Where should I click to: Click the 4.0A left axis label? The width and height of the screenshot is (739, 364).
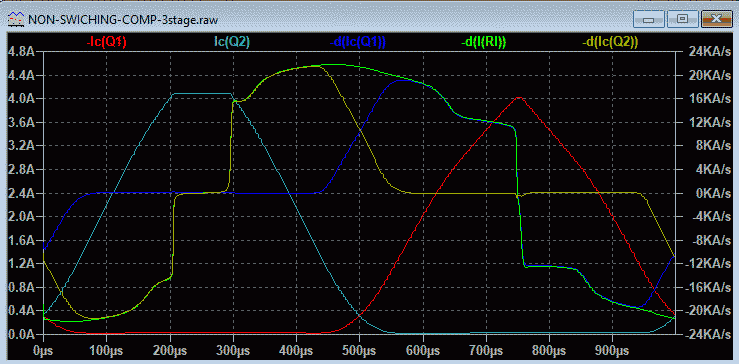tap(22, 99)
